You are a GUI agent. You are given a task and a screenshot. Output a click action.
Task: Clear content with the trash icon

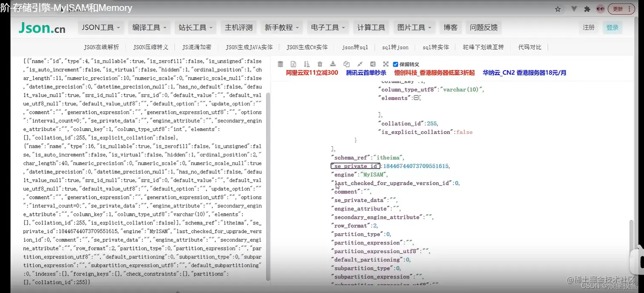[320, 64]
